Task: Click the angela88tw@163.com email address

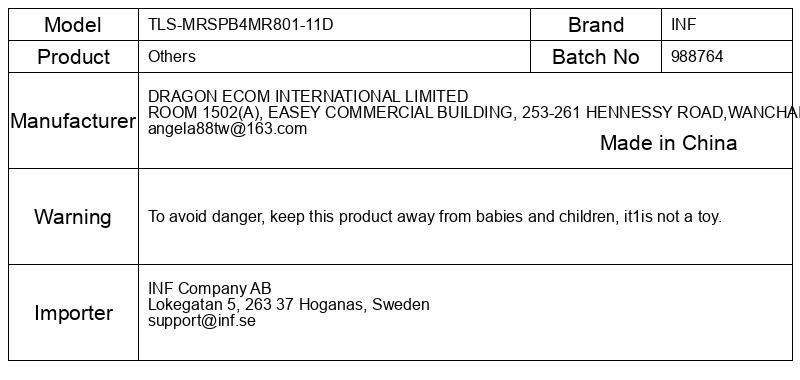Action: 228,129
